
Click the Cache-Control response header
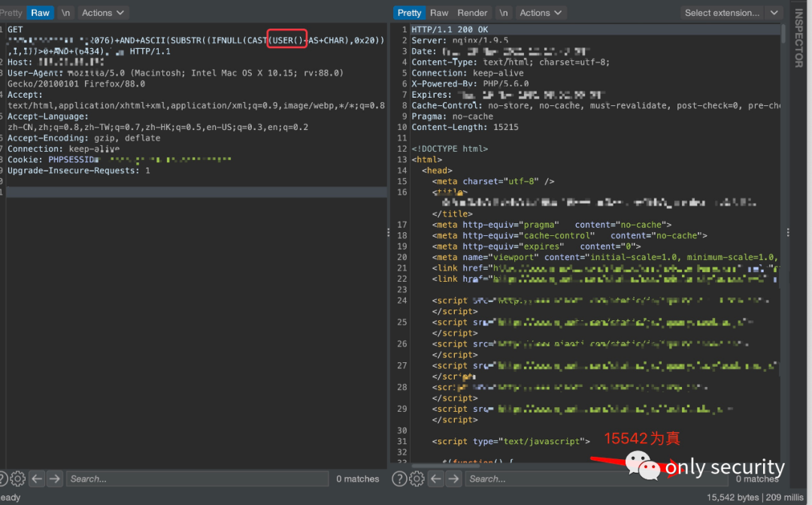tap(595, 105)
